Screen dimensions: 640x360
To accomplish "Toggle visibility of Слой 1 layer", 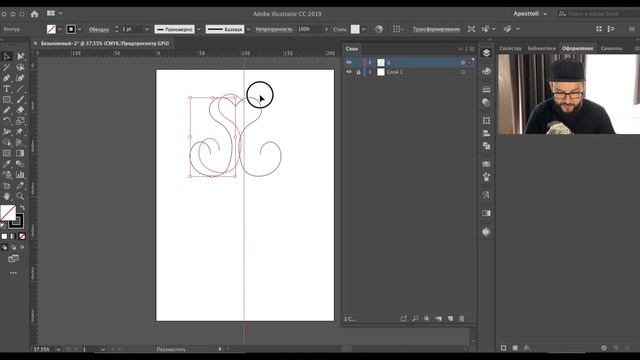I will tap(349, 72).
